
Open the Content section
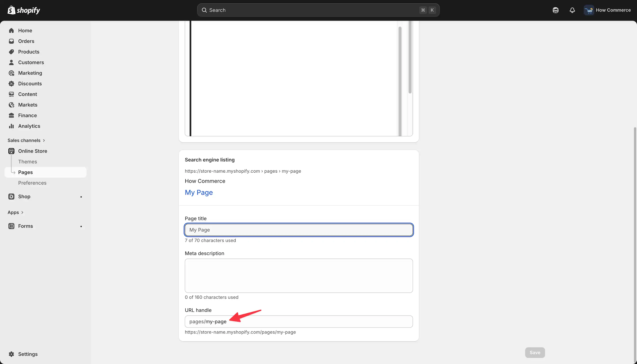(46, 94)
